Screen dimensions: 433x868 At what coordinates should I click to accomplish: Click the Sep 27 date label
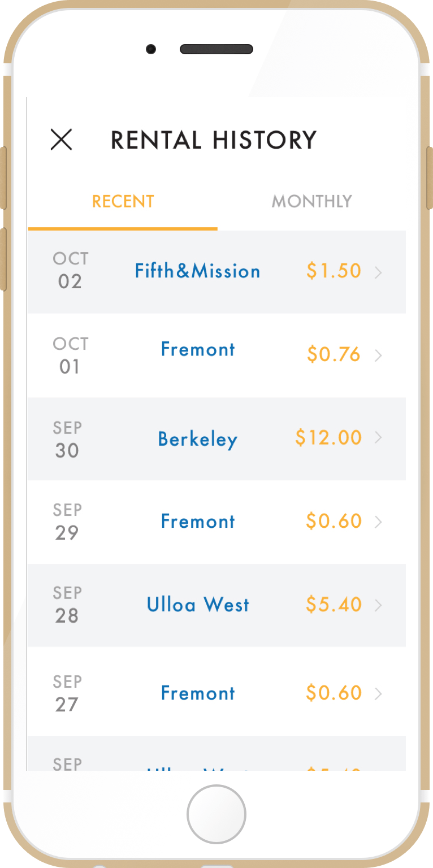67,693
